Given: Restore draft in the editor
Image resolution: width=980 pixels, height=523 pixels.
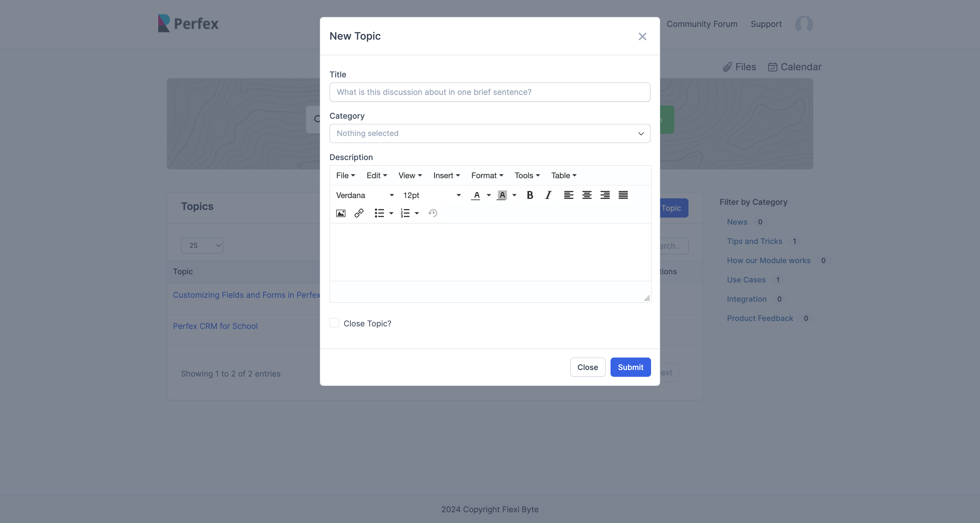Looking at the screenshot, I should pyautogui.click(x=432, y=213).
